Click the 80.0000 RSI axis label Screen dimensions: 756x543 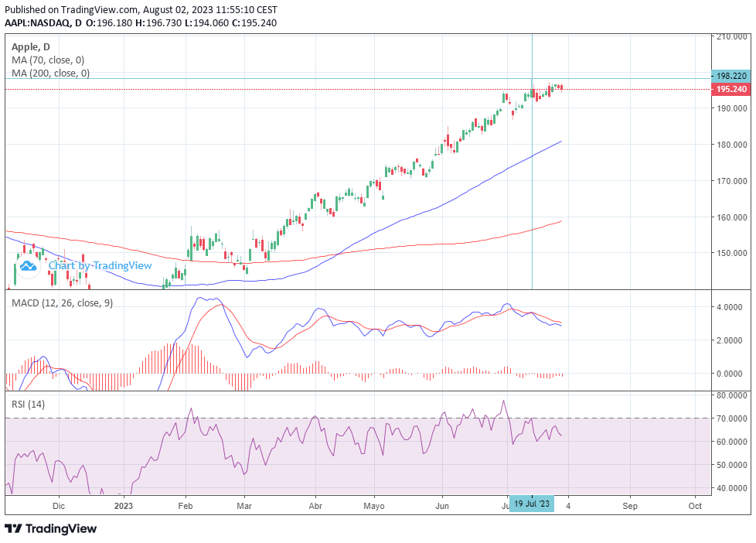pyautogui.click(x=732, y=395)
